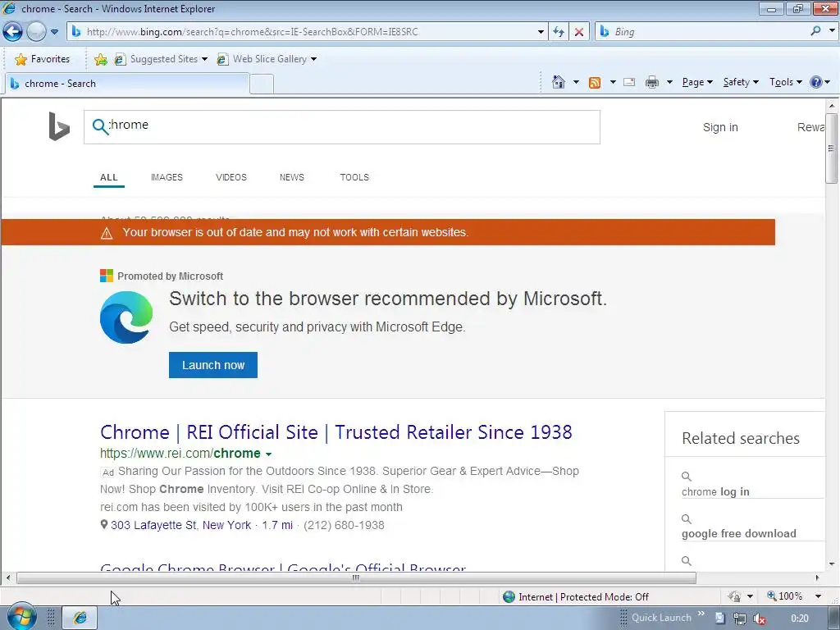Open Web Slice Gallery dropdown
The image size is (840, 630).
click(x=267, y=59)
